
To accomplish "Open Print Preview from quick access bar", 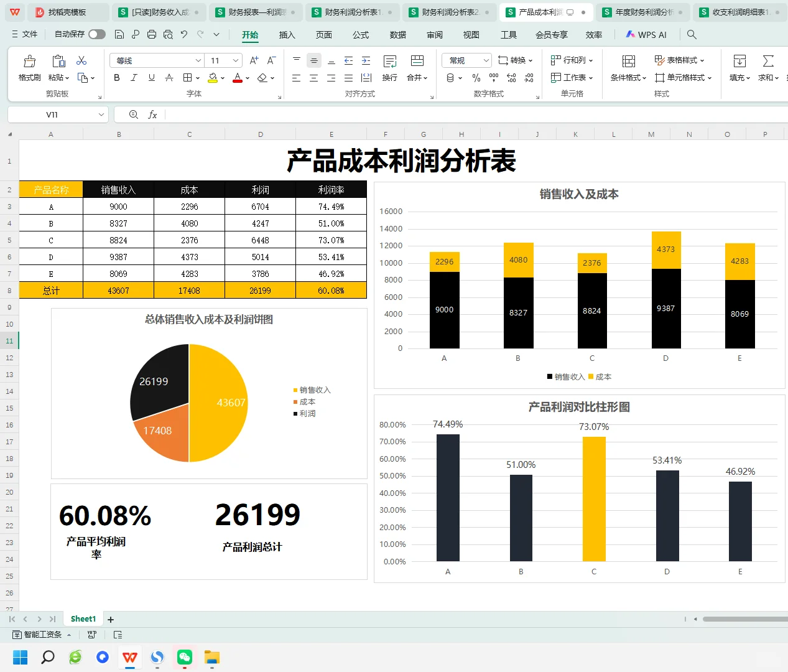I will coord(168,35).
